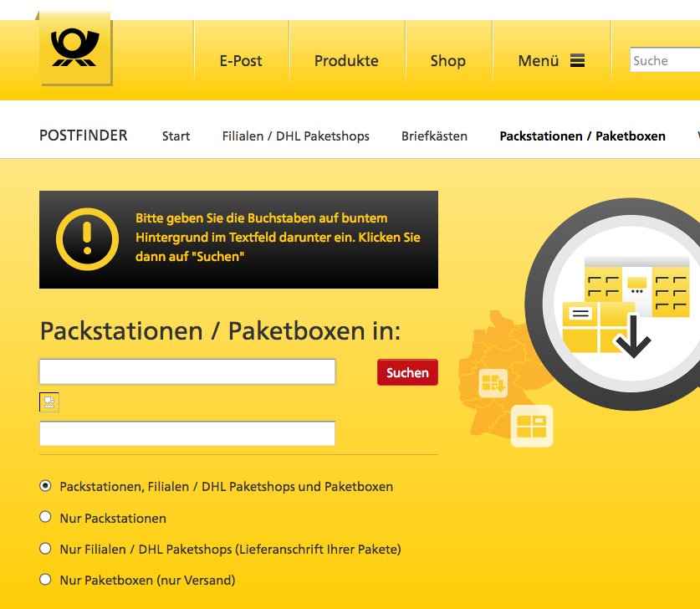Go to the Postfinder Start tab

pos(176,136)
